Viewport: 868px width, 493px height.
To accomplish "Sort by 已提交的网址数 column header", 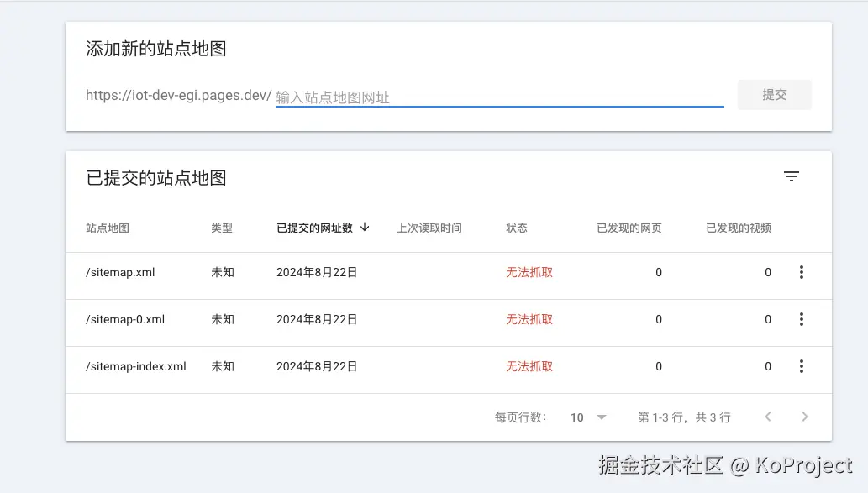I will pyautogui.click(x=314, y=228).
